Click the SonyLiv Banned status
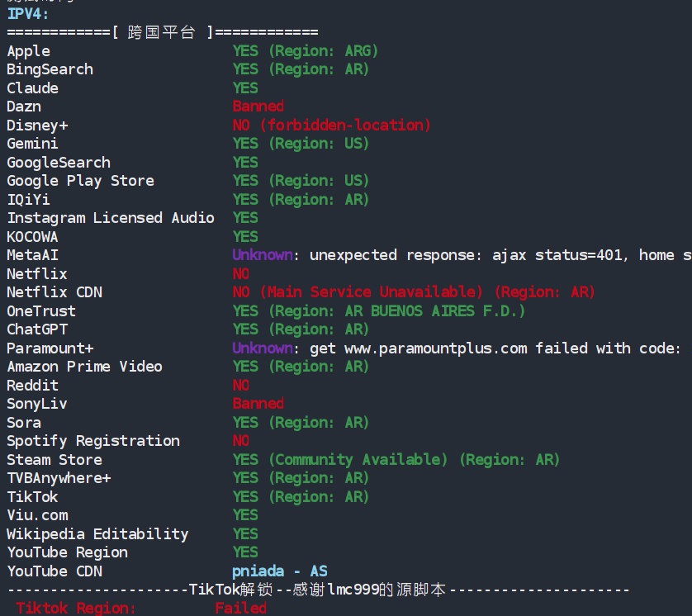This screenshot has width=692, height=616. pos(258,404)
